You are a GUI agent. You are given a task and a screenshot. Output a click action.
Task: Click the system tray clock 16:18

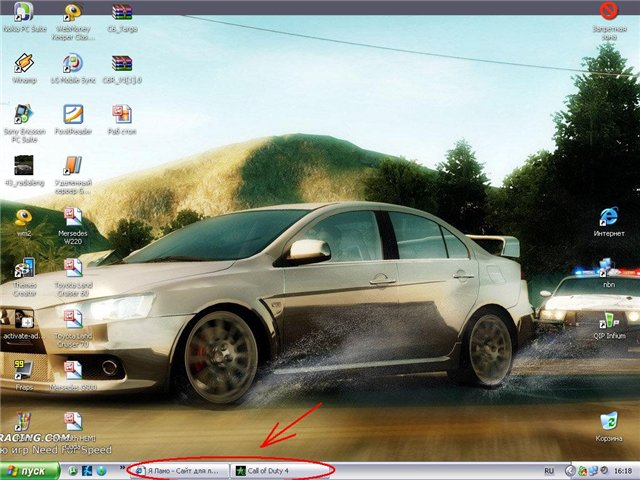623,471
